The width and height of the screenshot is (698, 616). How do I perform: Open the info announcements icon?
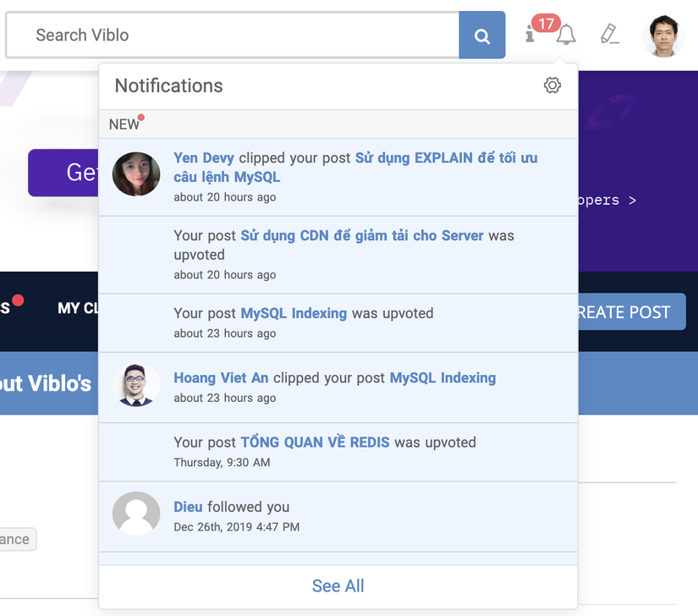point(530,34)
